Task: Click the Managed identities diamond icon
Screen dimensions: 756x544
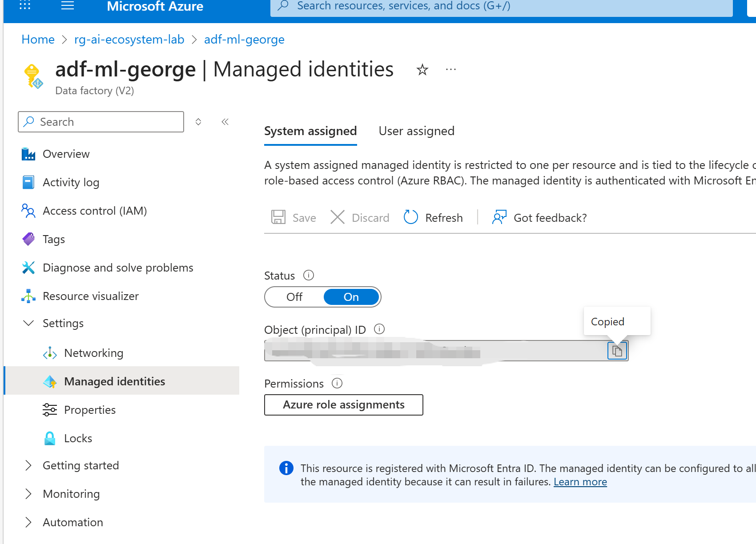Action: pyautogui.click(x=50, y=381)
